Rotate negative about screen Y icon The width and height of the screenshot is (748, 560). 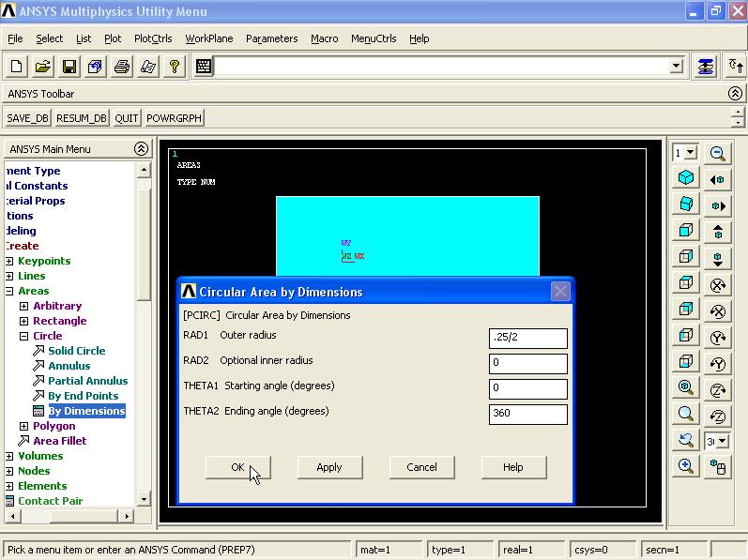717,364
